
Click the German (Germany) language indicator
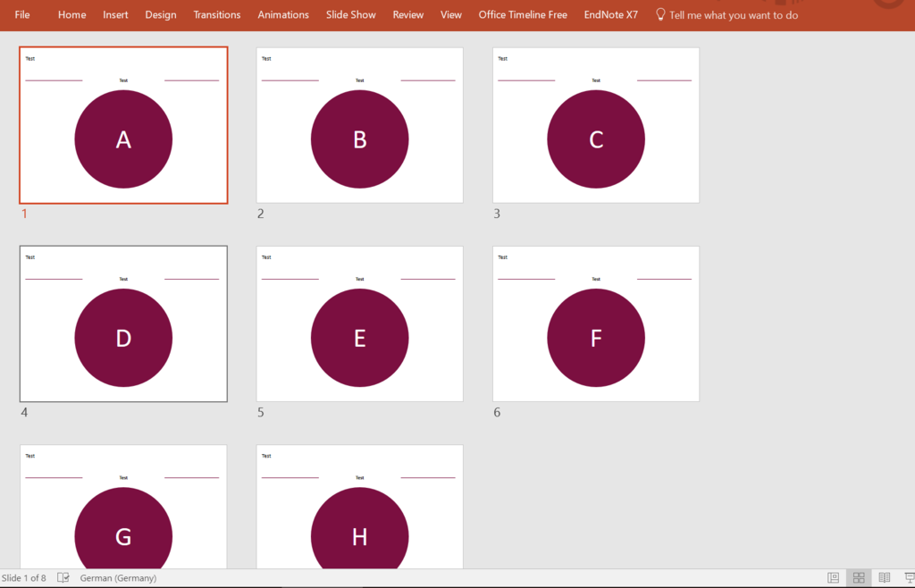point(119,578)
